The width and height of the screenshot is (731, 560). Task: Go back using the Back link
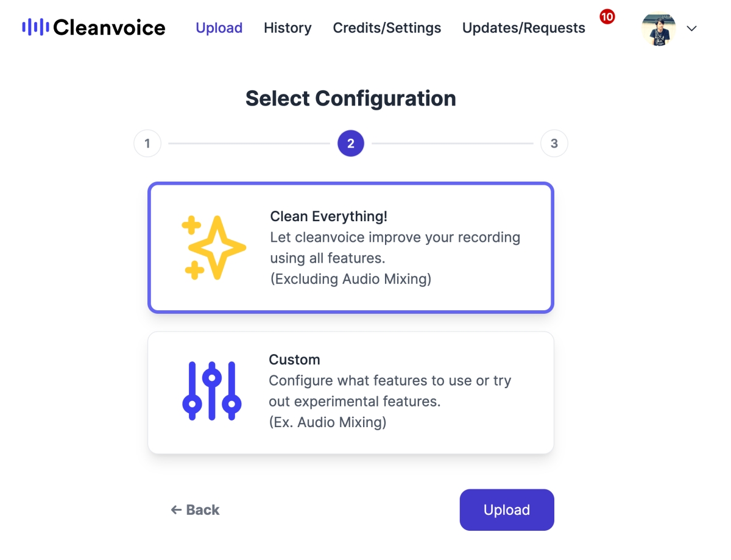(196, 510)
